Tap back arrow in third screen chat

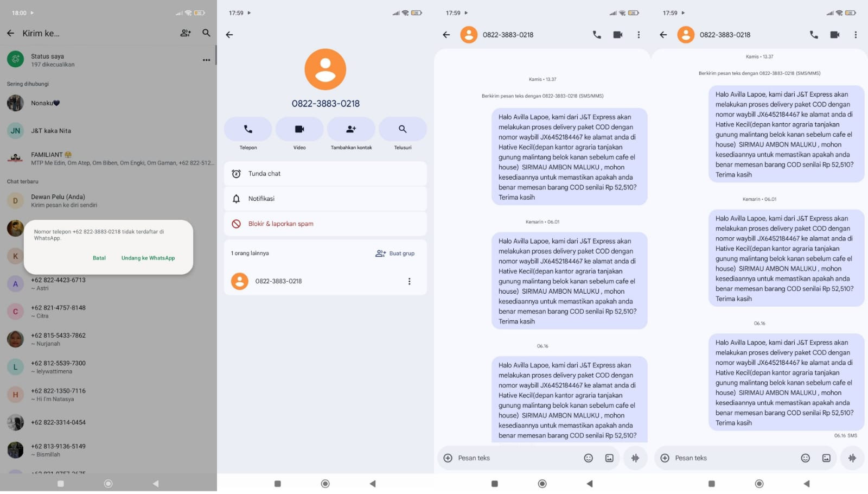coord(446,35)
